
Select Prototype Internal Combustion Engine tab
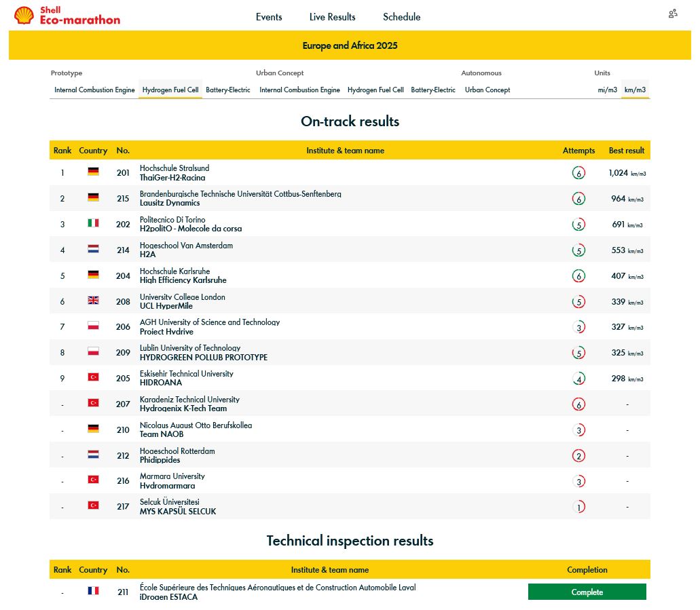94,90
